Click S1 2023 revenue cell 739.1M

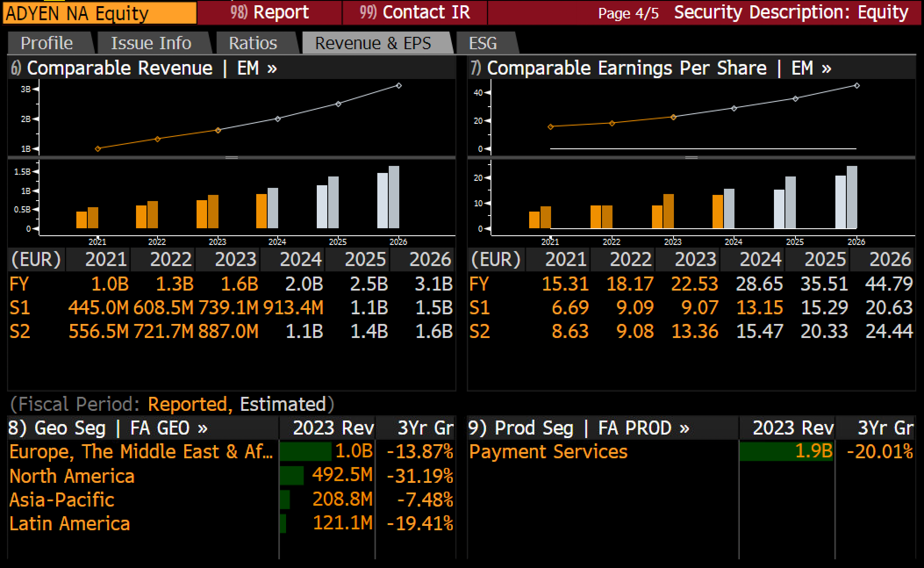[x=228, y=308]
